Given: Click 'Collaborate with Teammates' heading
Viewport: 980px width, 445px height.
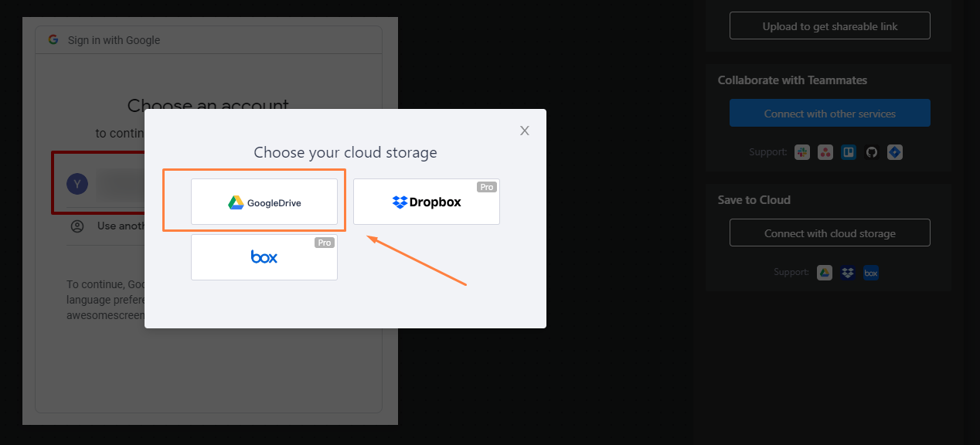Looking at the screenshot, I should 792,80.
